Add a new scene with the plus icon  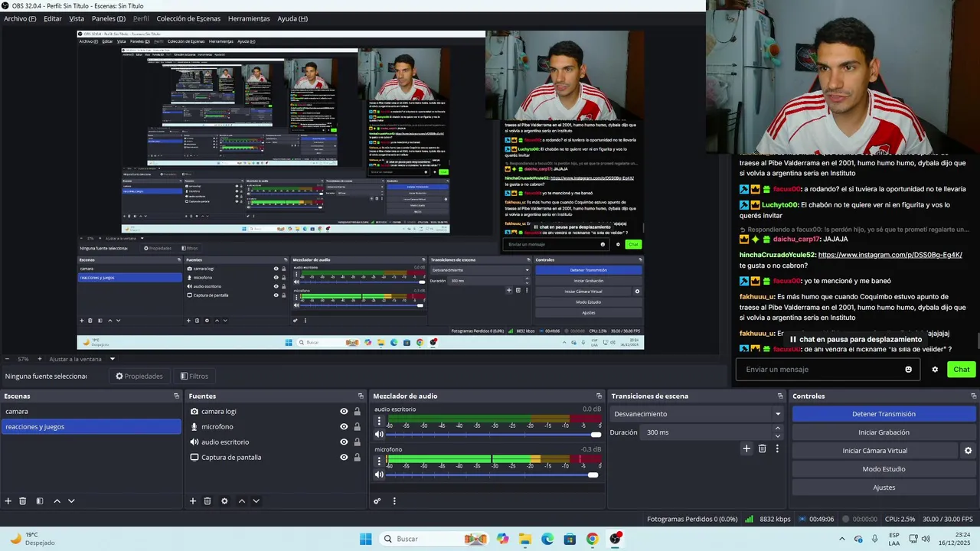8,501
